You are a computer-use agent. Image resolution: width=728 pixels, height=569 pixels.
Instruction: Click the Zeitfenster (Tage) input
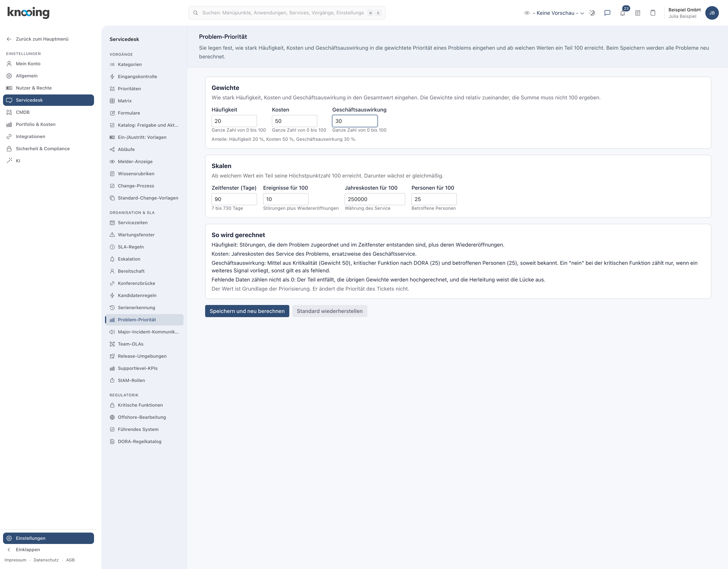click(x=234, y=199)
